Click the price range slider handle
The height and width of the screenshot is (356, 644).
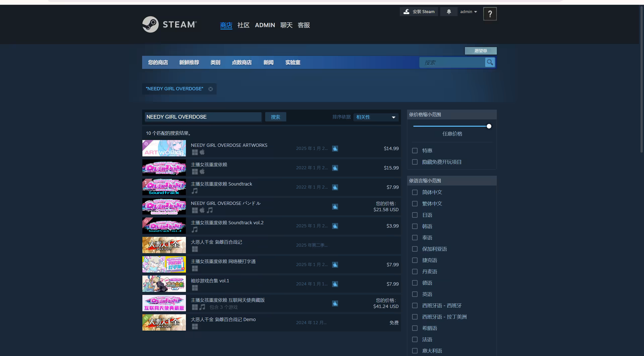489,126
